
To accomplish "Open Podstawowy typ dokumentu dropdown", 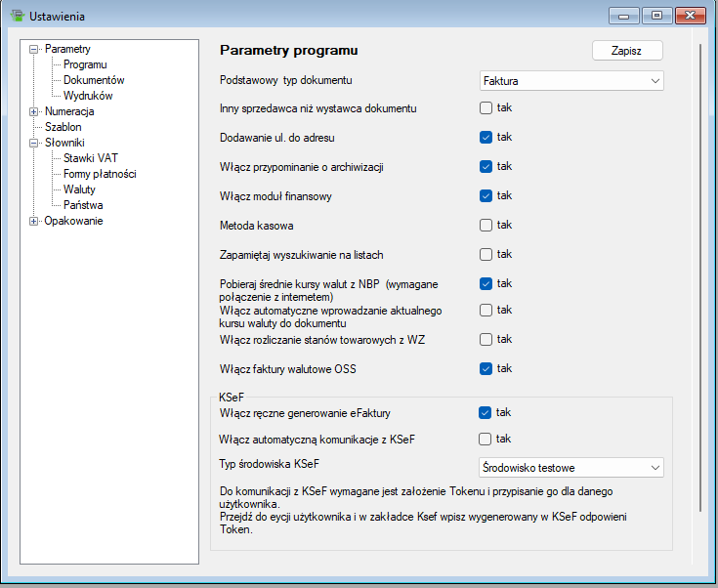I will pyautogui.click(x=571, y=81).
